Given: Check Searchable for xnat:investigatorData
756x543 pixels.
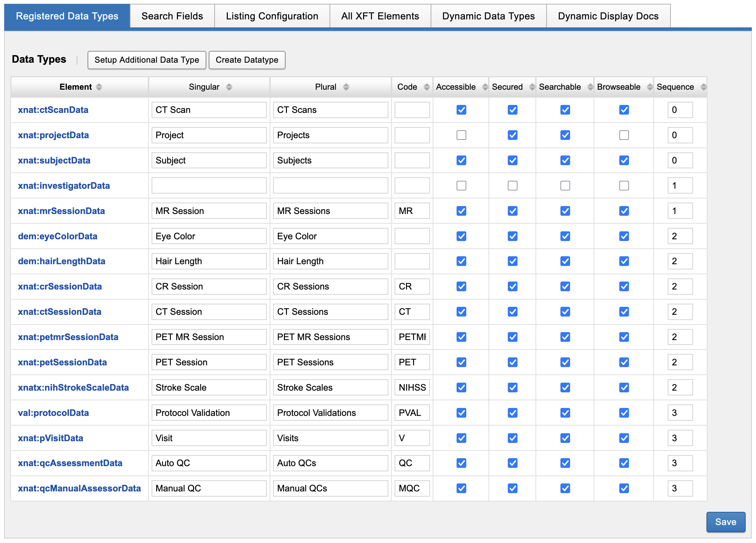Looking at the screenshot, I should pos(565,186).
